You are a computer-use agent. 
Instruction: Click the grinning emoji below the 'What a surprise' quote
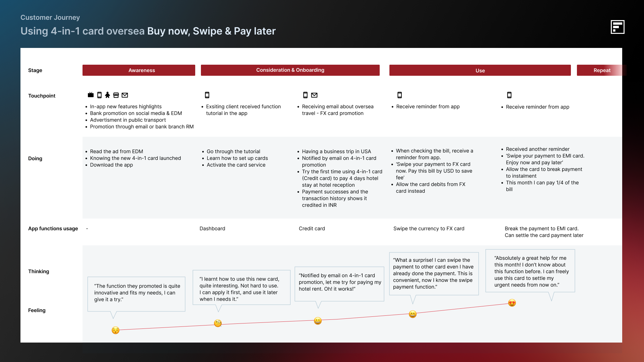413,314
